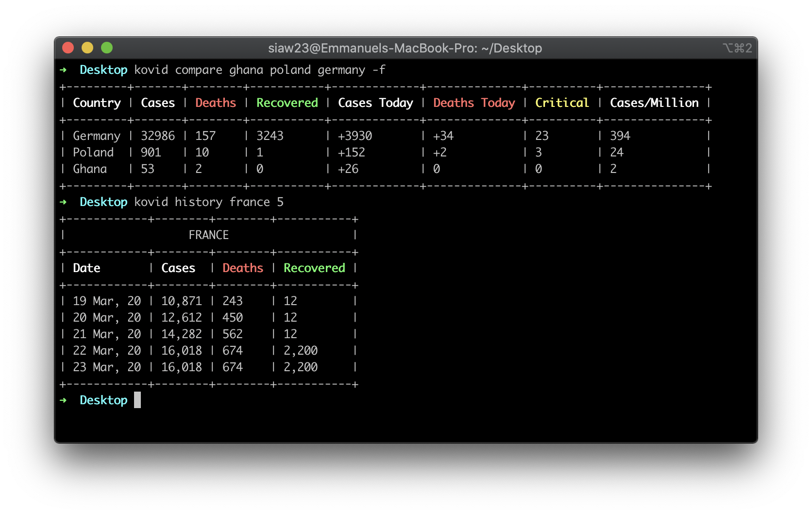Click Ghana's cases value 53
Viewport: 812px width, 515px height.
(148, 169)
